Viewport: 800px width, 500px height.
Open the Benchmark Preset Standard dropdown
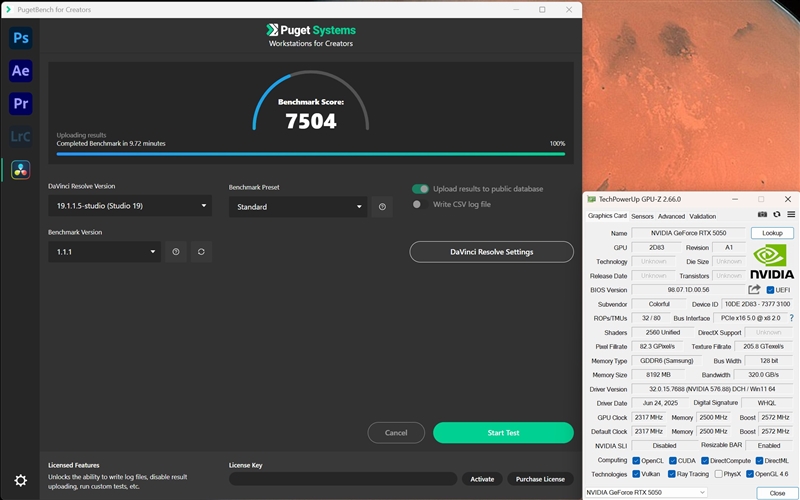point(298,207)
